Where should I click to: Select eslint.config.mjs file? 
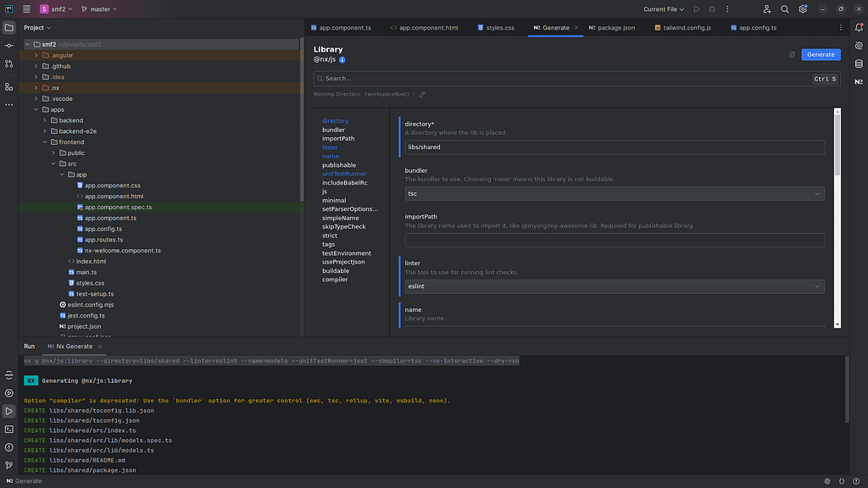click(x=90, y=305)
